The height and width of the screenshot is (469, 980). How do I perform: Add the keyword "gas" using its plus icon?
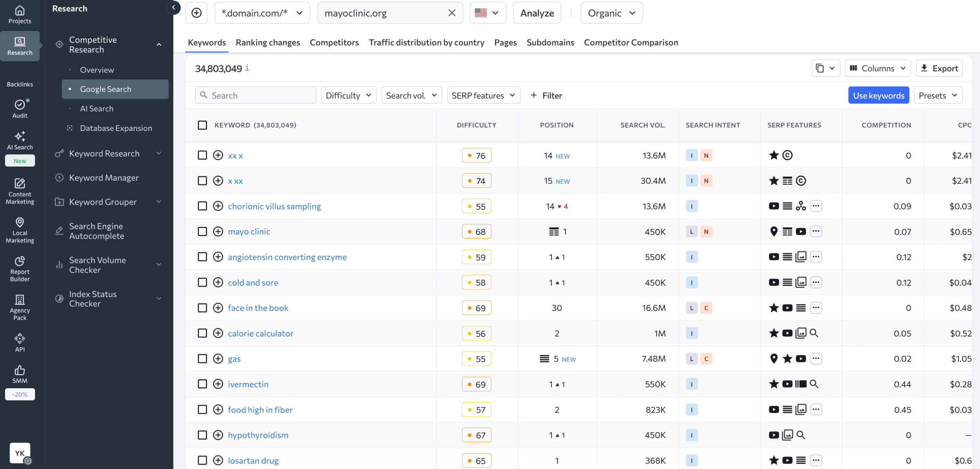point(218,359)
